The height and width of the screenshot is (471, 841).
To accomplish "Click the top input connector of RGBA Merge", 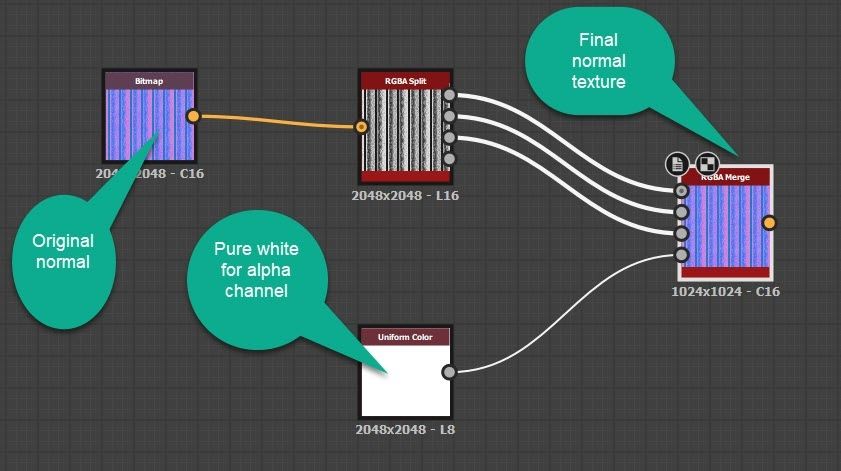I will pyautogui.click(x=682, y=190).
